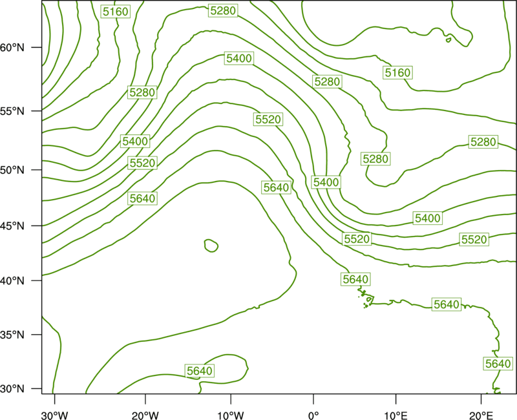Pick the 35°N latitude axis label

point(12,335)
